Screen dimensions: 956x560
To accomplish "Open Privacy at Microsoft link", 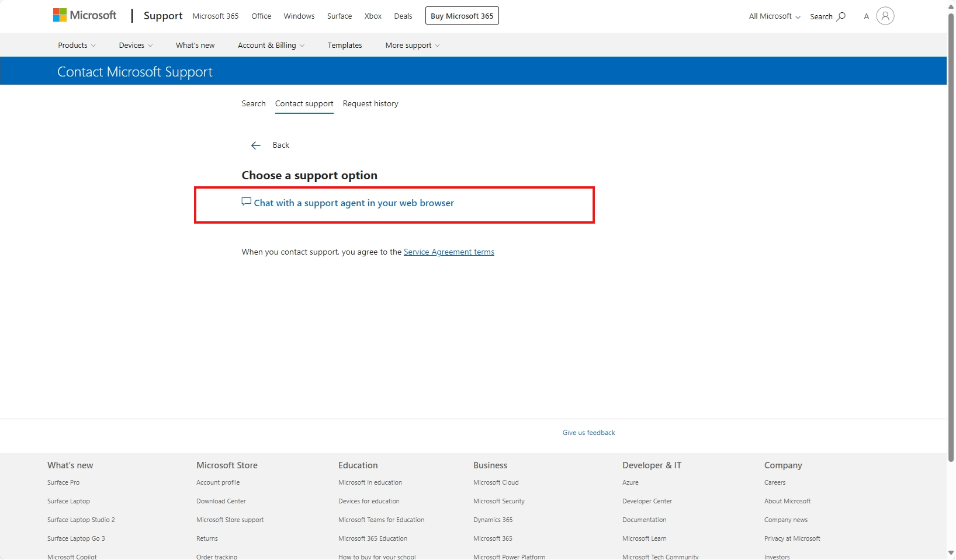I will (792, 538).
